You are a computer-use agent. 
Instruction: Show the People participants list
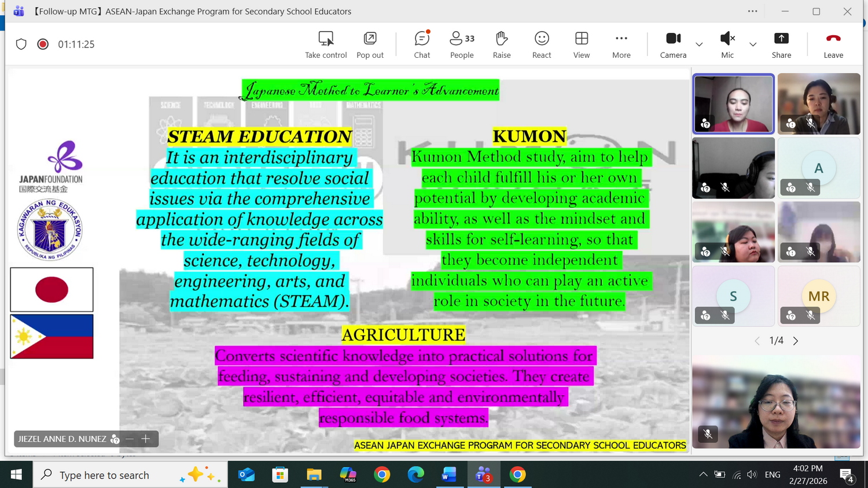pos(461,45)
